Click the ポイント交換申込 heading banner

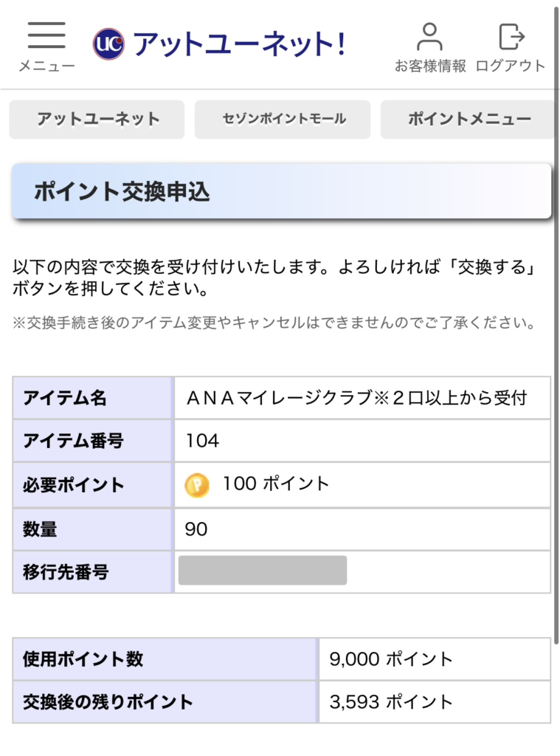281,191
